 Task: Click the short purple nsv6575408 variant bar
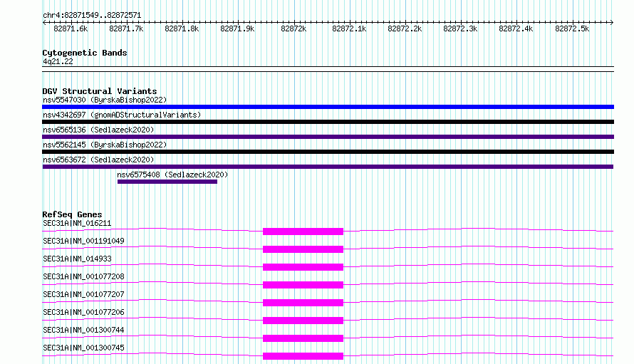tap(167, 182)
